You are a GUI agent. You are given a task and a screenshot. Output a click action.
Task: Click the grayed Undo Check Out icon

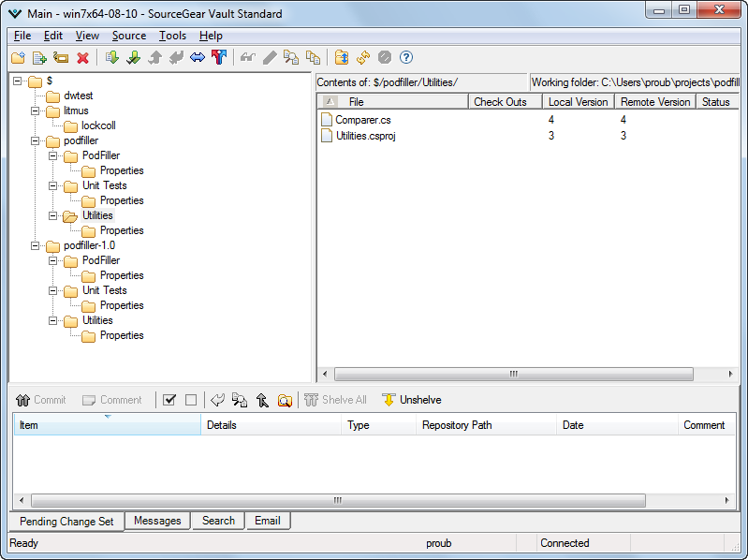177,58
